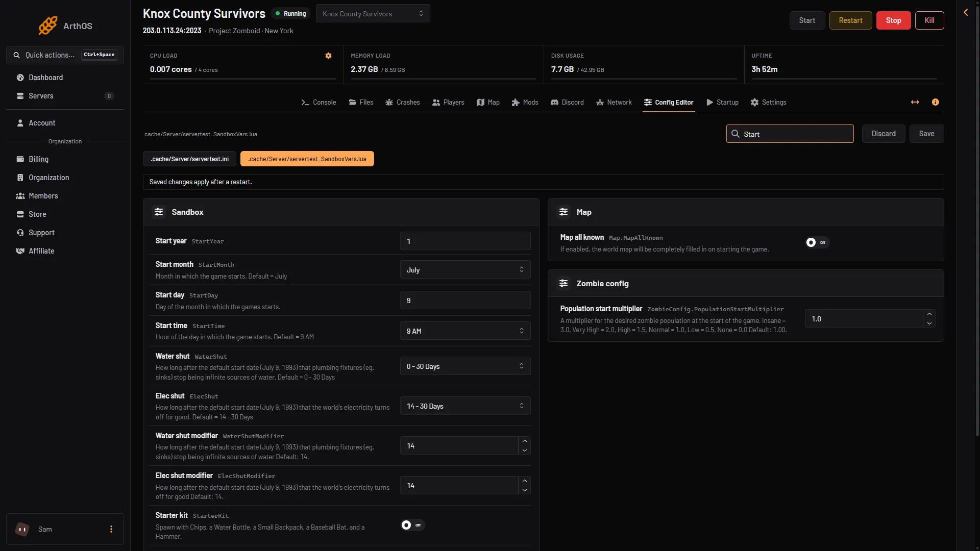Click the Discard button

pyautogui.click(x=884, y=134)
